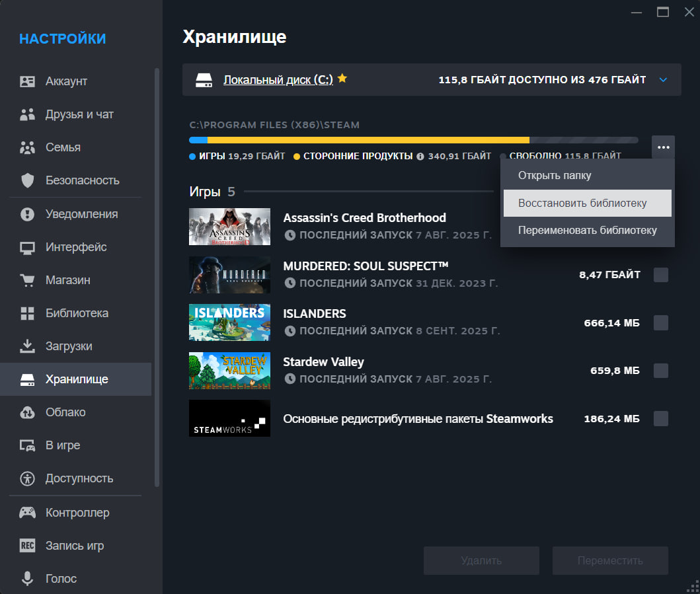Click the '666,14 МБ' size value
Screen dimensions: 700x594
pyautogui.click(x=611, y=322)
